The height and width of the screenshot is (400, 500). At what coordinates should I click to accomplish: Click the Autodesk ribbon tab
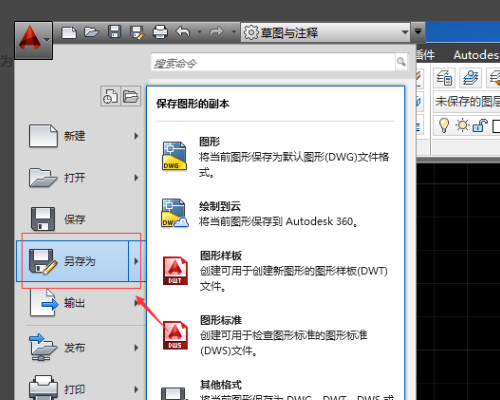(x=476, y=55)
